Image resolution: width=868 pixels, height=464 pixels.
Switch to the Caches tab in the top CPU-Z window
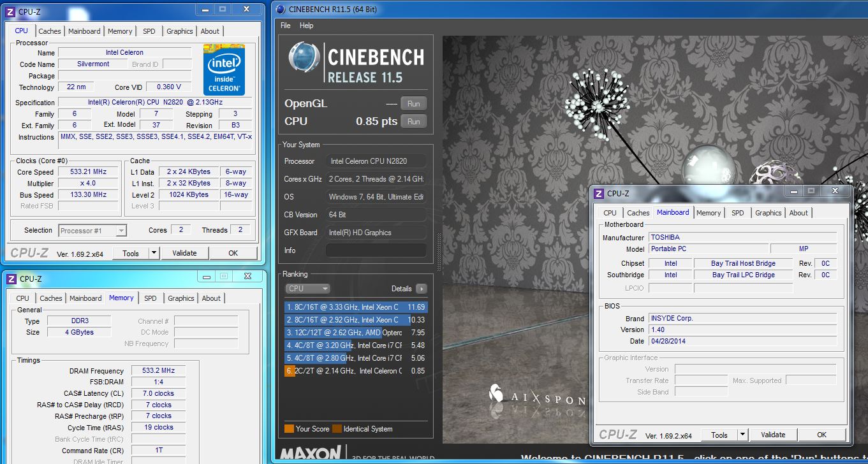point(50,31)
